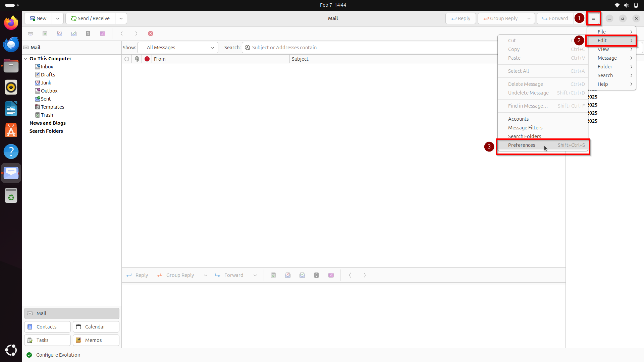The width and height of the screenshot is (644, 362).
Task: Mark message as Junk using envelope icon
Action: coord(59,33)
